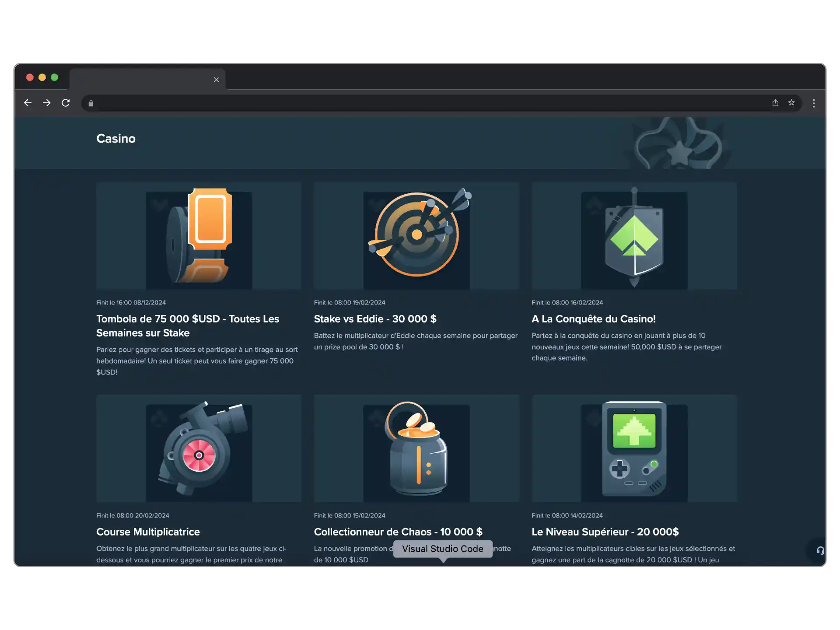Click description 'Atteignez les multiplicateurs cibles'
Image resolution: width=840 pixels, height=630 pixels.
pyautogui.click(x=633, y=554)
